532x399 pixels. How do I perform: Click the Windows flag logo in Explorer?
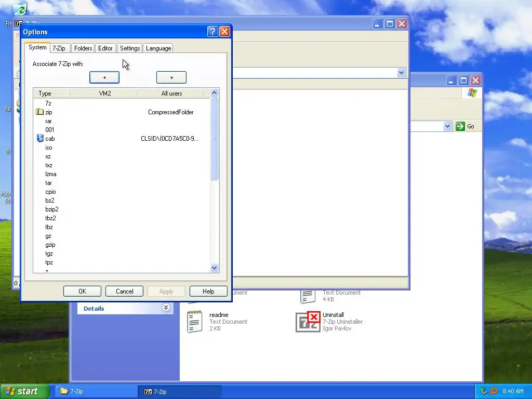click(472, 93)
